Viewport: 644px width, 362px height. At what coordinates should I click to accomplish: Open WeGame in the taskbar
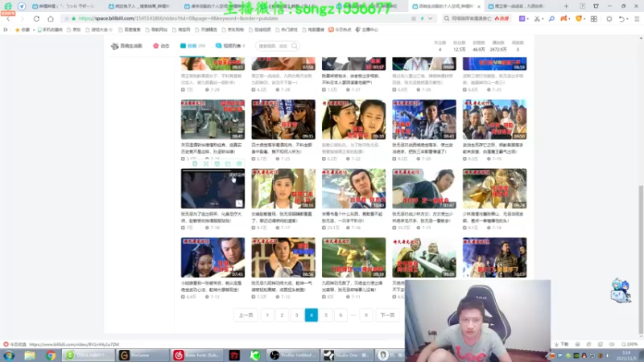pyautogui.click(x=142, y=355)
